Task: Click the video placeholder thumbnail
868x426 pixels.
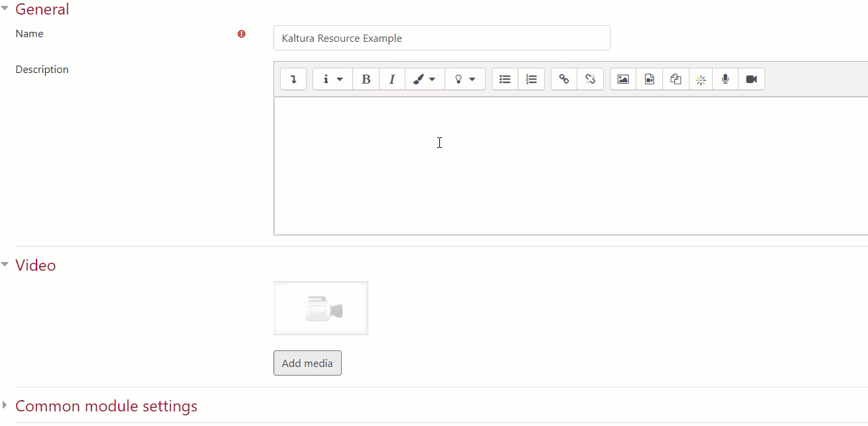Action: [321, 308]
